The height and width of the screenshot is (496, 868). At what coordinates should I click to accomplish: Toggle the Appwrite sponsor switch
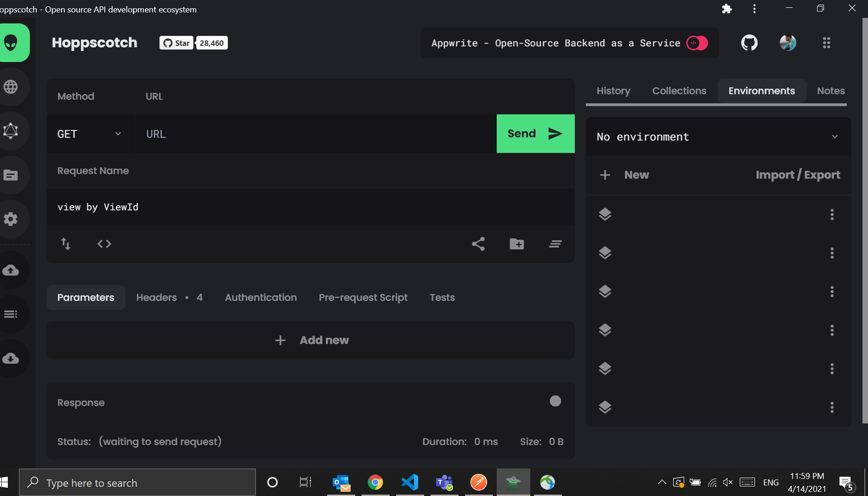[x=697, y=43]
